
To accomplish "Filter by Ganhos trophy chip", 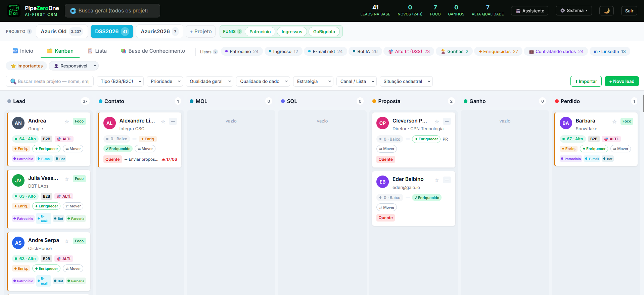I will pyautogui.click(x=454, y=51).
